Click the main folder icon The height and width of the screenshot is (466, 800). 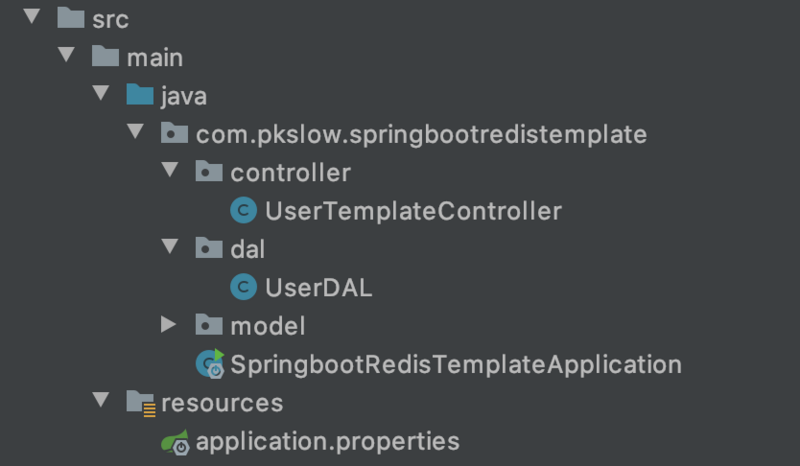click(106, 57)
